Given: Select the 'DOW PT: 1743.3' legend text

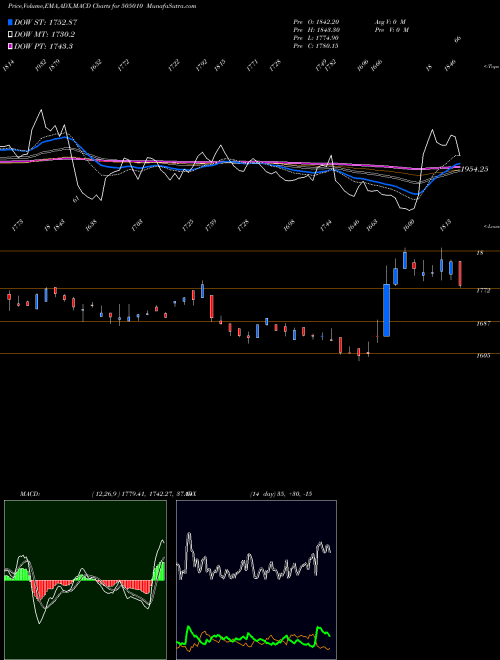Looking at the screenshot, I should 43,46.
